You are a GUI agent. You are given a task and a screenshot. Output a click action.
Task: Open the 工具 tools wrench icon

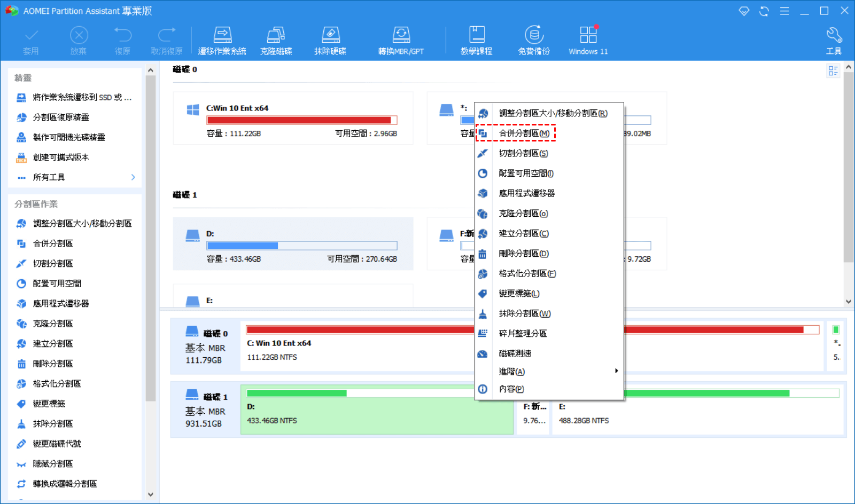pyautogui.click(x=834, y=41)
